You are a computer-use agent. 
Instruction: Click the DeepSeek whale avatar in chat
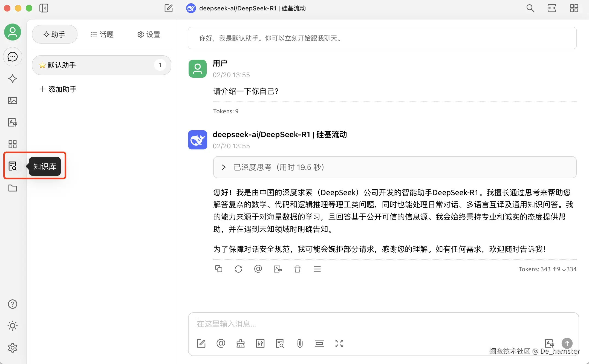(x=198, y=140)
